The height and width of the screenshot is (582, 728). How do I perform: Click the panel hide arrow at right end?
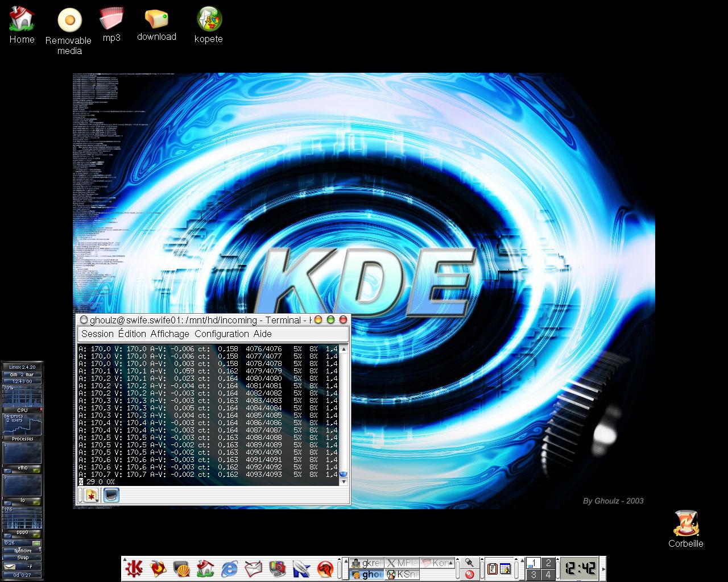603,569
